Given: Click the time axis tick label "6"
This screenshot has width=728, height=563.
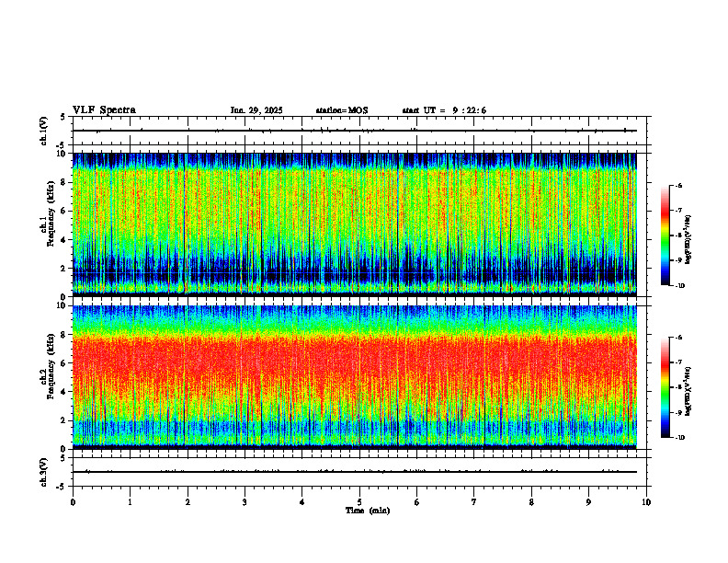Looking at the screenshot, I should 417,502.
